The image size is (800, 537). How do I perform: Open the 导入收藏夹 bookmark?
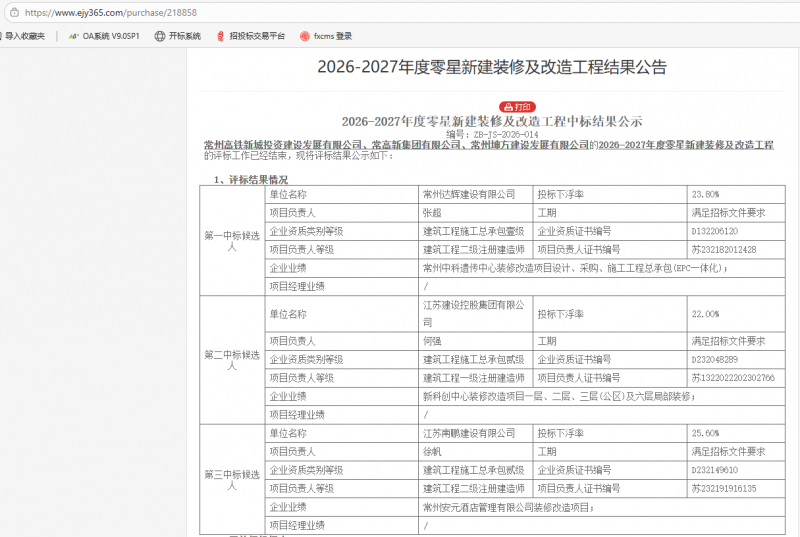tap(24, 36)
